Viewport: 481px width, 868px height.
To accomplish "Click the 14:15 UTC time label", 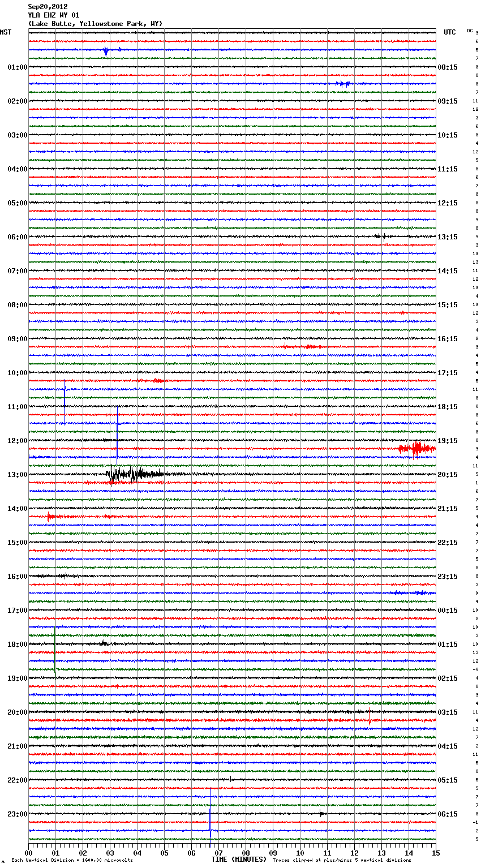I will (x=448, y=271).
